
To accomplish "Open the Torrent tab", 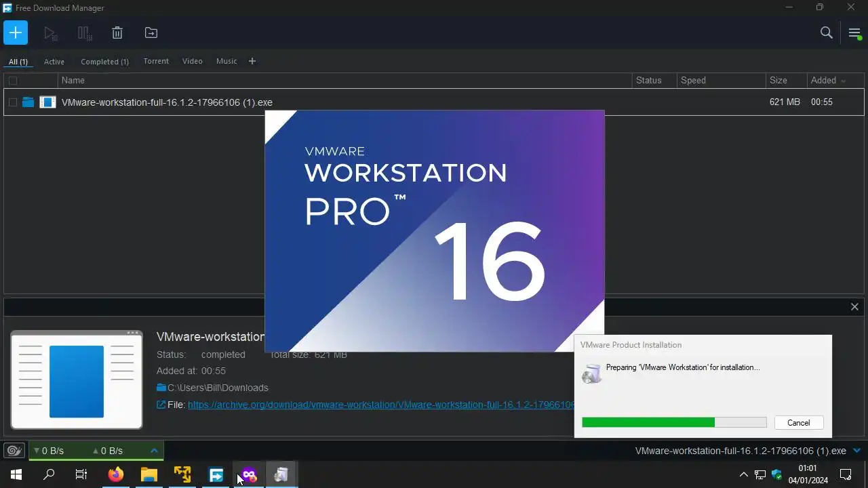I will pyautogui.click(x=156, y=61).
